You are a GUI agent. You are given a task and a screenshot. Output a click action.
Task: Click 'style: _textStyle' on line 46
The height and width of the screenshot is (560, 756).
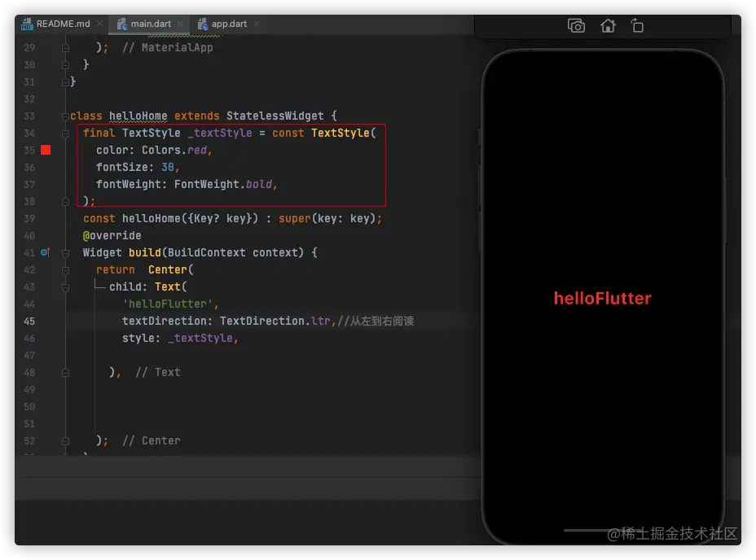coord(178,339)
